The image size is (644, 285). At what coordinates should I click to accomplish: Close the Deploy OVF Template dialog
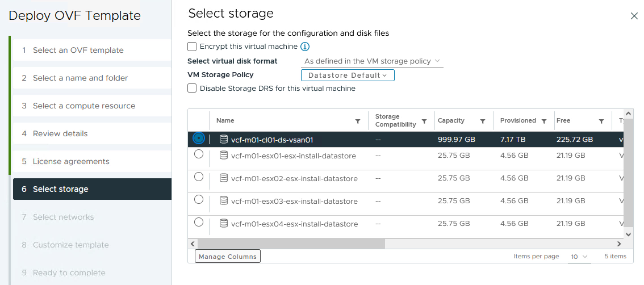pos(634,16)
